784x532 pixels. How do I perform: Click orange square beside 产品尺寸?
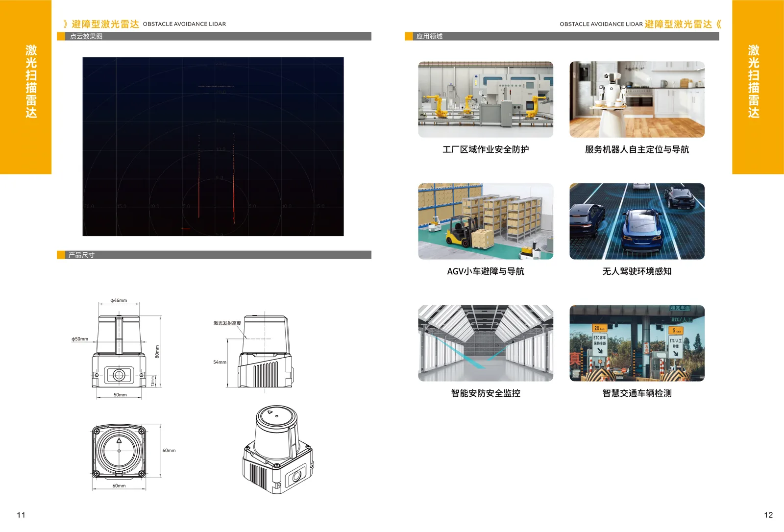61,255
